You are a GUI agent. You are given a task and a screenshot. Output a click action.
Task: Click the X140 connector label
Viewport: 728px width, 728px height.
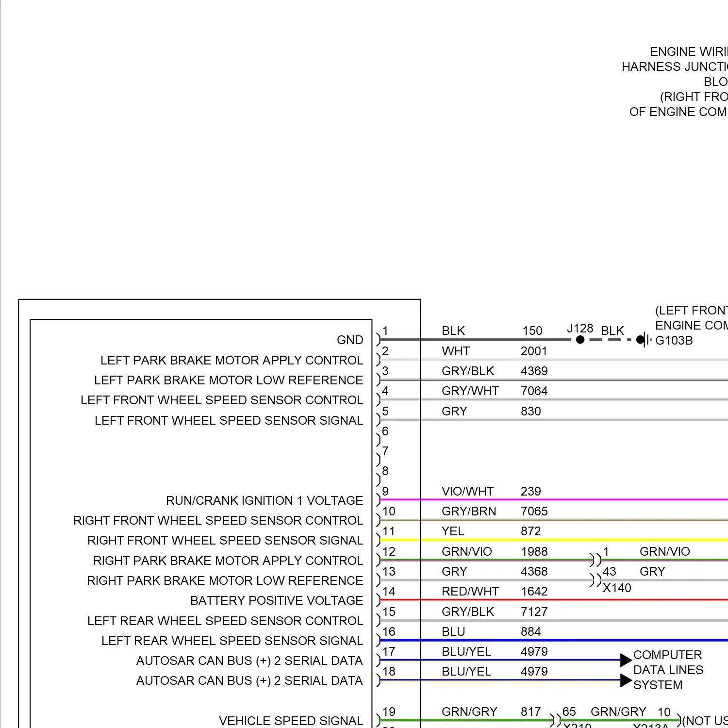click(617, 588)
